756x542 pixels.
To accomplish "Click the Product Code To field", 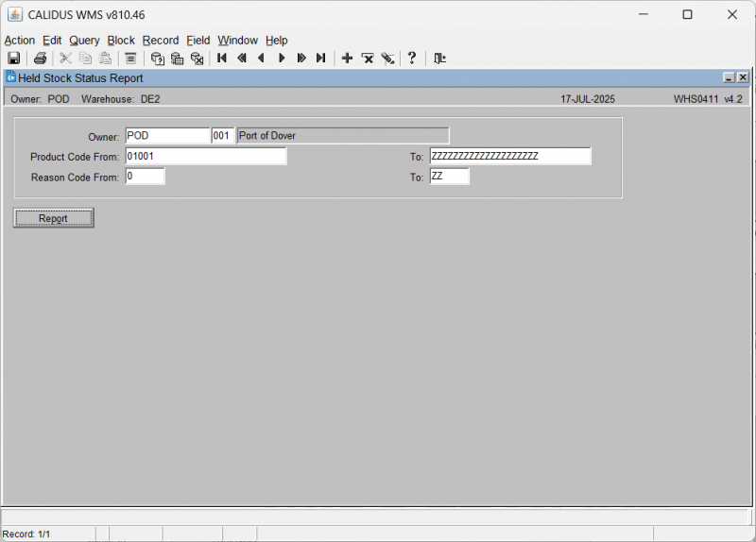I will coord(510,156).
